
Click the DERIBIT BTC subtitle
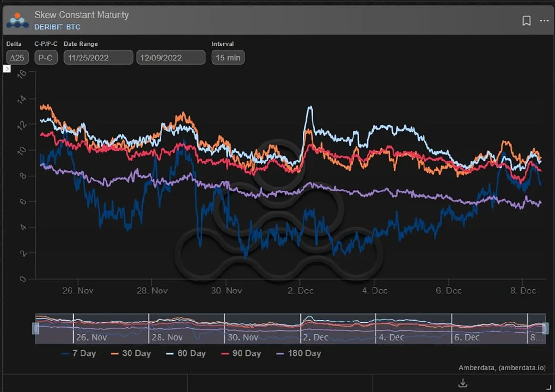pos(57,27)
